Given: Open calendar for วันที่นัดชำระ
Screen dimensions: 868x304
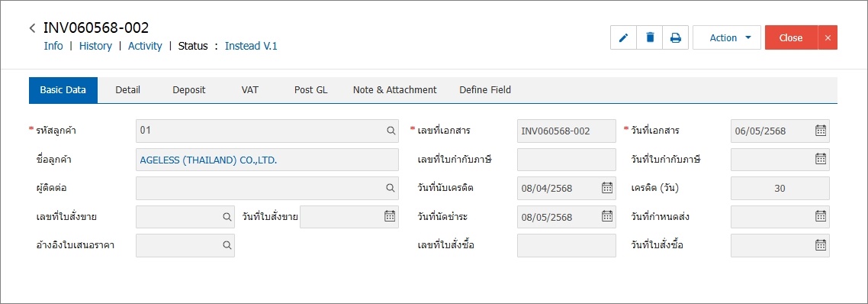Looking at the screenshot, I should coord(606,217).
